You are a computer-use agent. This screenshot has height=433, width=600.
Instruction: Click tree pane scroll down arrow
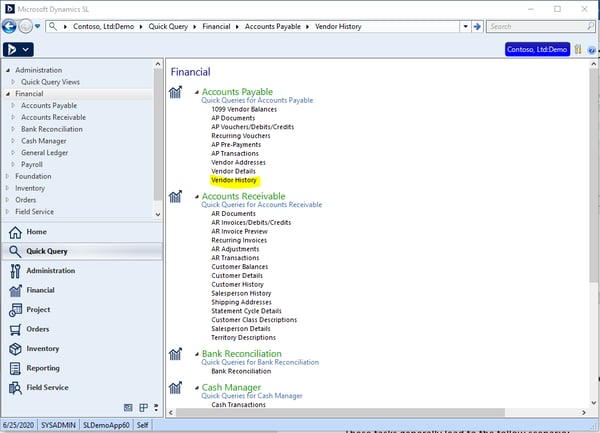click(x=158, y=215)
